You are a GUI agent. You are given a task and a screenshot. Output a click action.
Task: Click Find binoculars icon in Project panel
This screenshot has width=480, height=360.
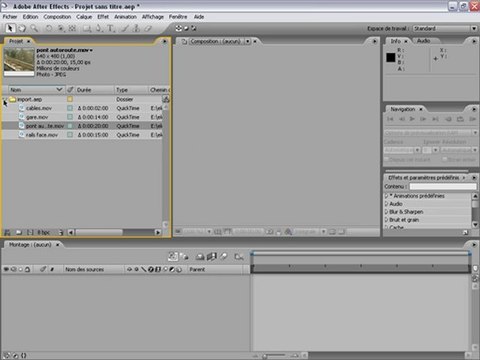(7, 232)
